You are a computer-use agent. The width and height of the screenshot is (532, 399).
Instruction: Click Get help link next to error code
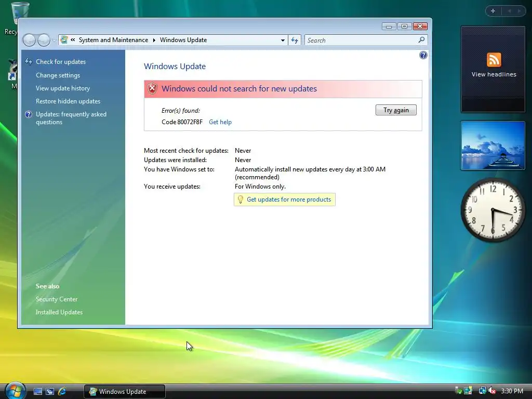coord(220,122)
